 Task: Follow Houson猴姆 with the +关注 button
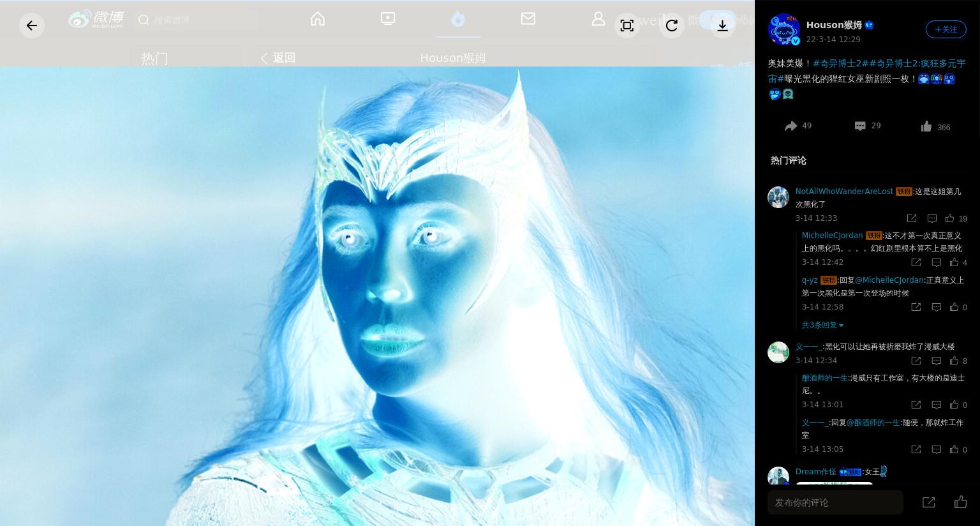pos(946,29)
